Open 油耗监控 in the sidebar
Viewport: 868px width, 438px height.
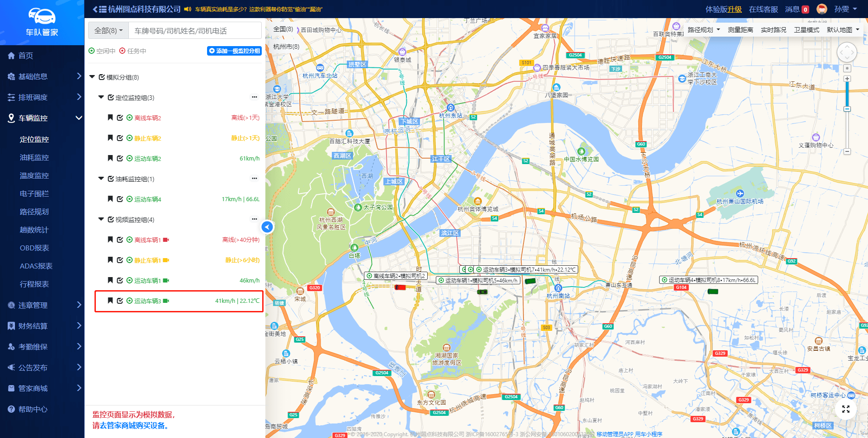coord(34,157)
